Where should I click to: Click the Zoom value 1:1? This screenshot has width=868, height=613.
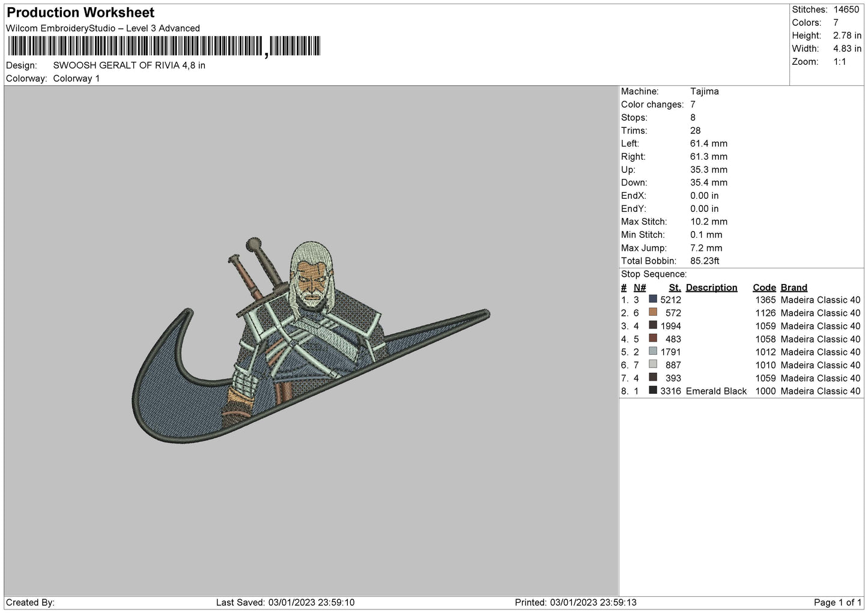839,62
